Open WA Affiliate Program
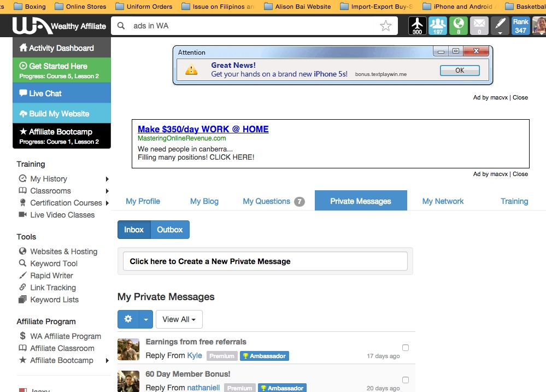Screen dimensions: 546x392 coord(66,336)
